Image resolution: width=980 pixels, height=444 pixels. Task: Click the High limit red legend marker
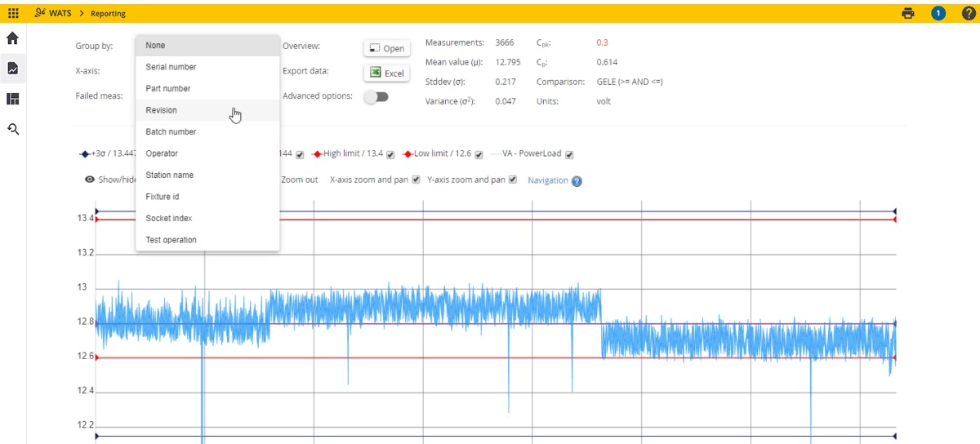(x=318, y=154)
